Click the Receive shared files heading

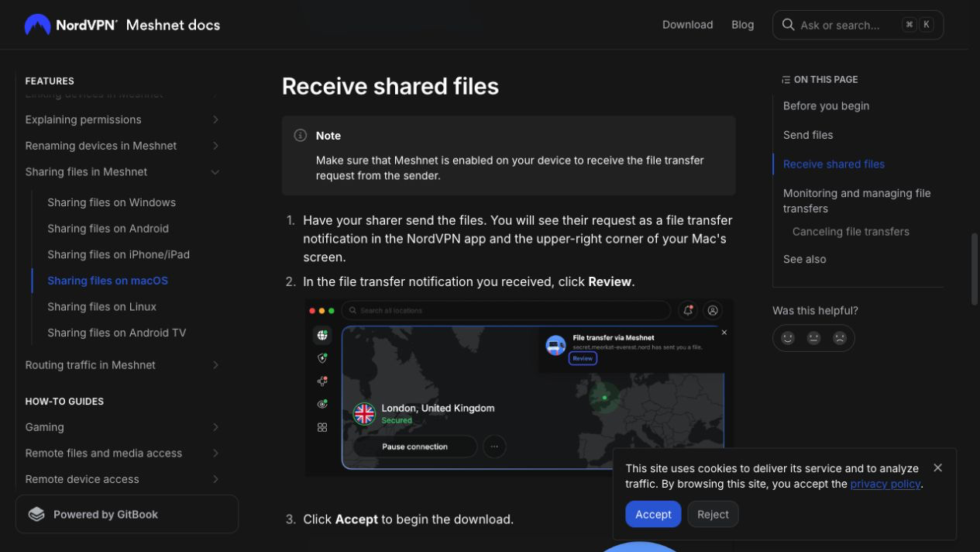(390, 86)
